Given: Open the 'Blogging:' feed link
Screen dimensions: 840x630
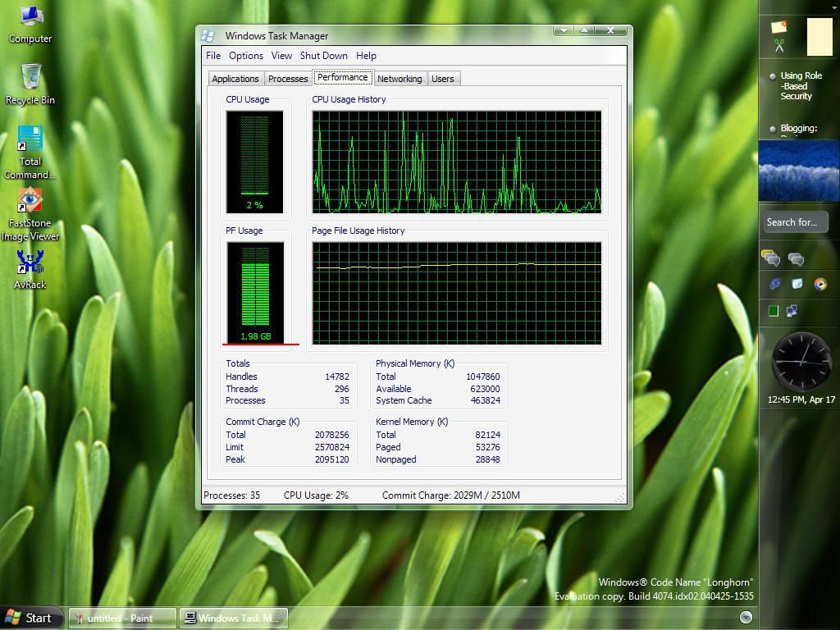Looking at the screenshot, I should pos(799,128).
